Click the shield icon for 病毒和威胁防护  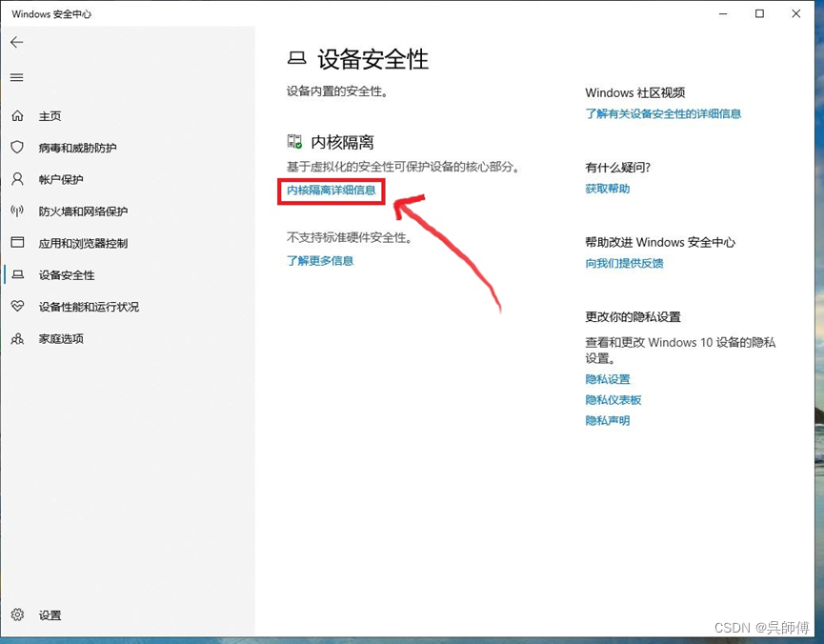pyautogui.click(x=17, y=148)
